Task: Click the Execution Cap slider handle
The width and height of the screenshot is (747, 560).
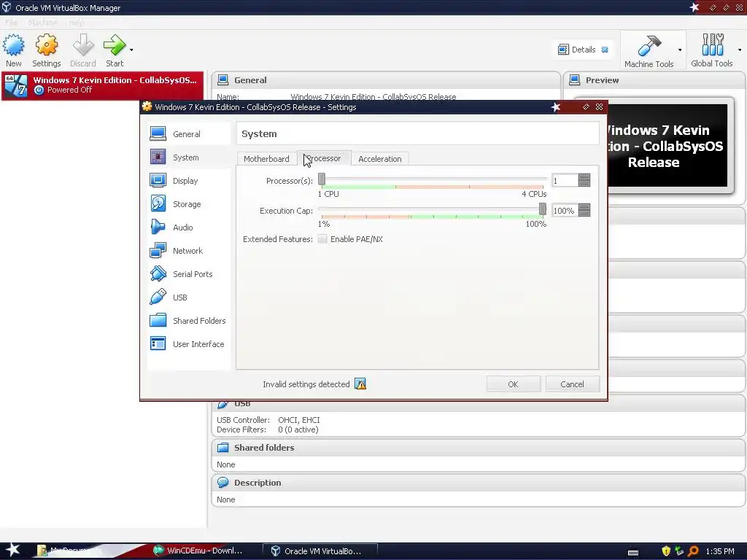Action: [542, 209]
